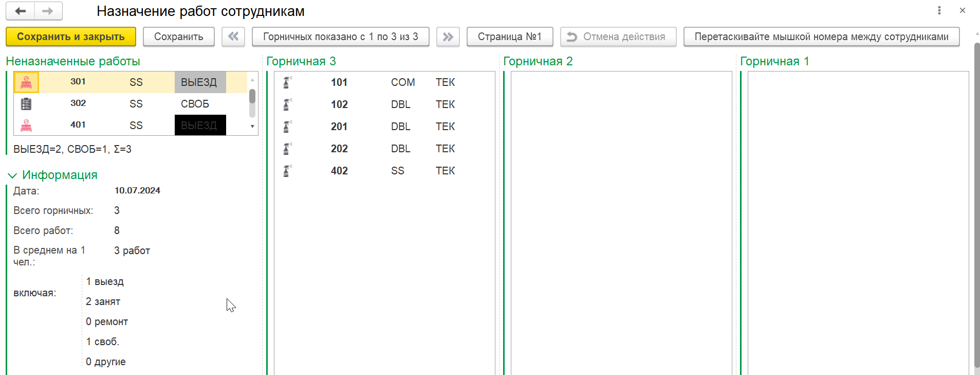Click Отмена действия undo button

(x=618, y=37)
